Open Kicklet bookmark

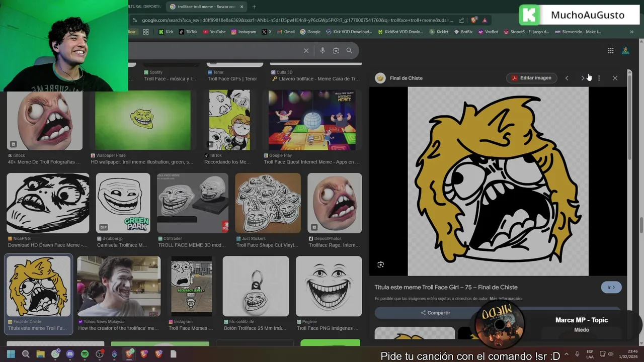[438, 32]
